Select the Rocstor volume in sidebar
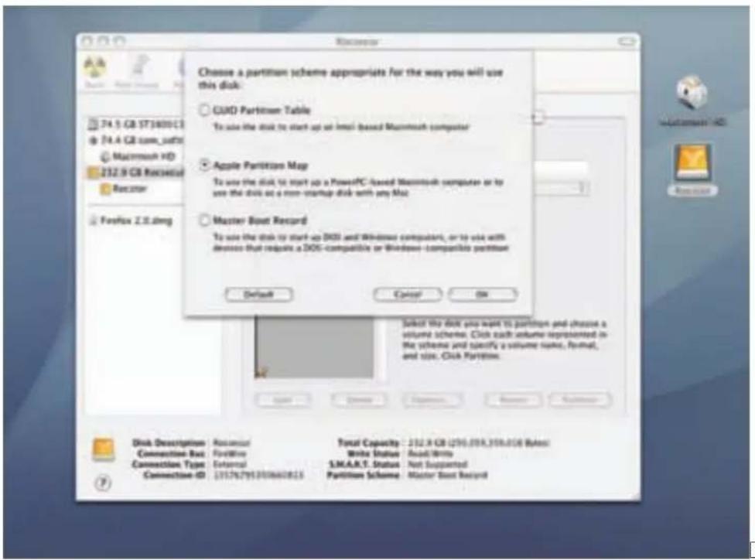Viewport: 755px width, 560px height. click(x=123, y=188)
